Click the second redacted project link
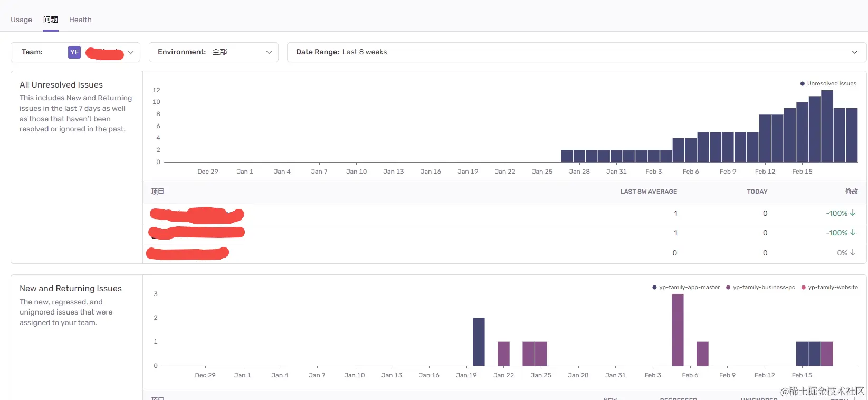868x400 pixels. tap(196, 232)
